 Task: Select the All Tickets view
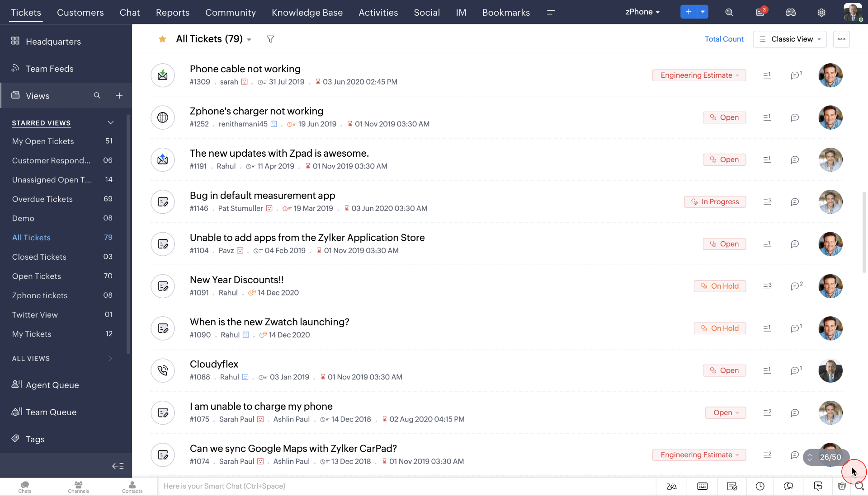(31, 237)
